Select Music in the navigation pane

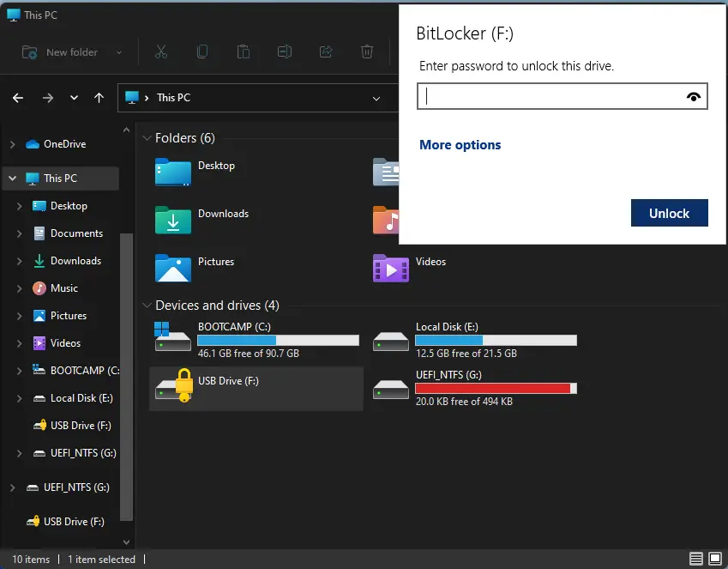[64, 288]
